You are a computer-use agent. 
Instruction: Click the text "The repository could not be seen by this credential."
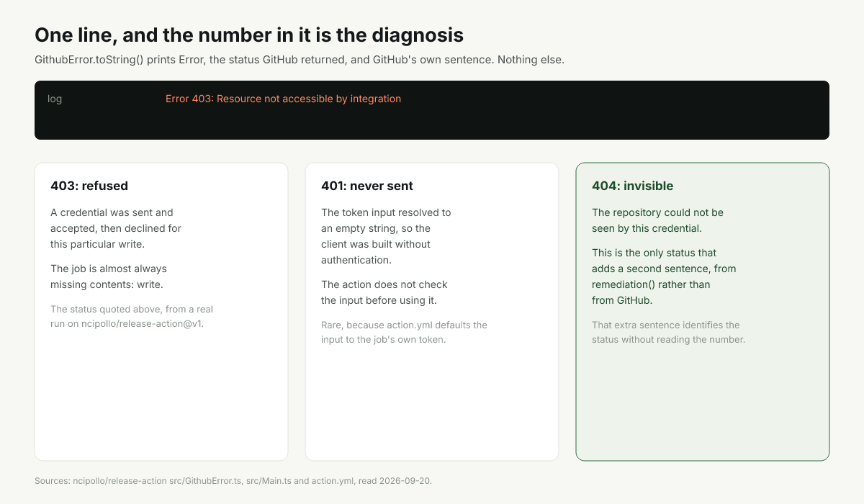[x=657, y=220]
